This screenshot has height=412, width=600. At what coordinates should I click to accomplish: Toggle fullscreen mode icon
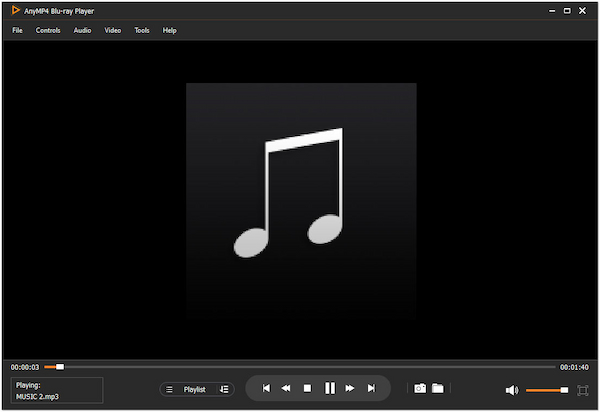582,390
